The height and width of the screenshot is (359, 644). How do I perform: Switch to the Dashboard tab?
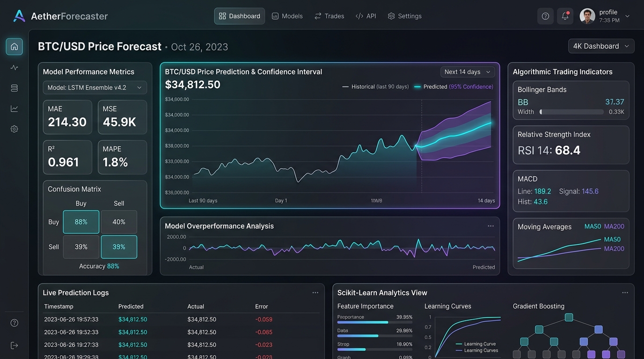[240, 16]
